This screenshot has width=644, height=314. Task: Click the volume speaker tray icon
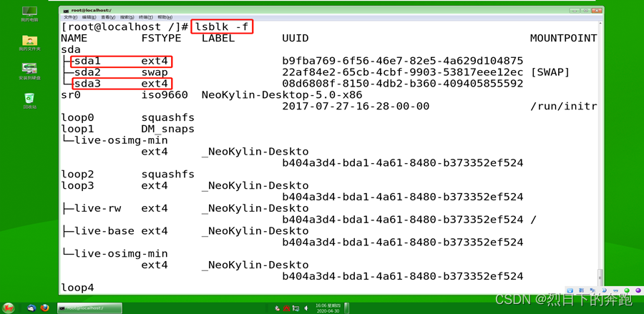pyautogui.click(x=306, y=308)
